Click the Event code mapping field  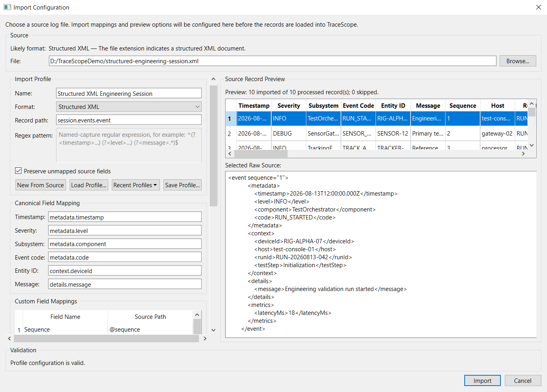125,257
